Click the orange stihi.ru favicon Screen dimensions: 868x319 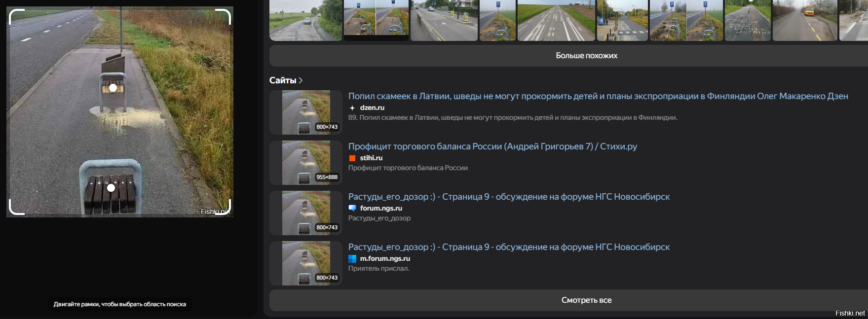pyautogui.click(x=352, y=158)
